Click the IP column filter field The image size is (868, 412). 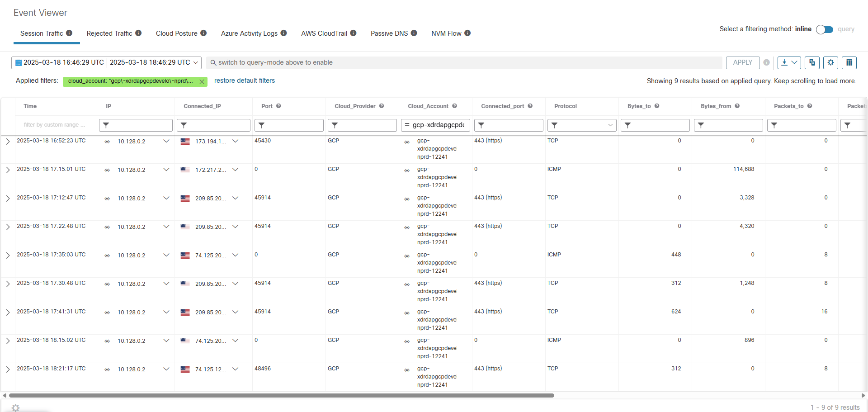coord(136,125)
